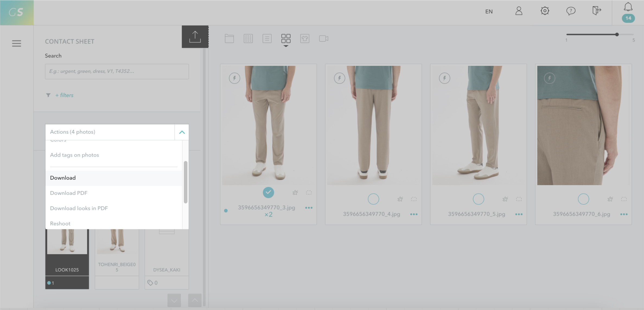This screenshot has width=644, height=310.
Task: Select photo 3596656349770_4.jpg circle
Action: [373, 199]
